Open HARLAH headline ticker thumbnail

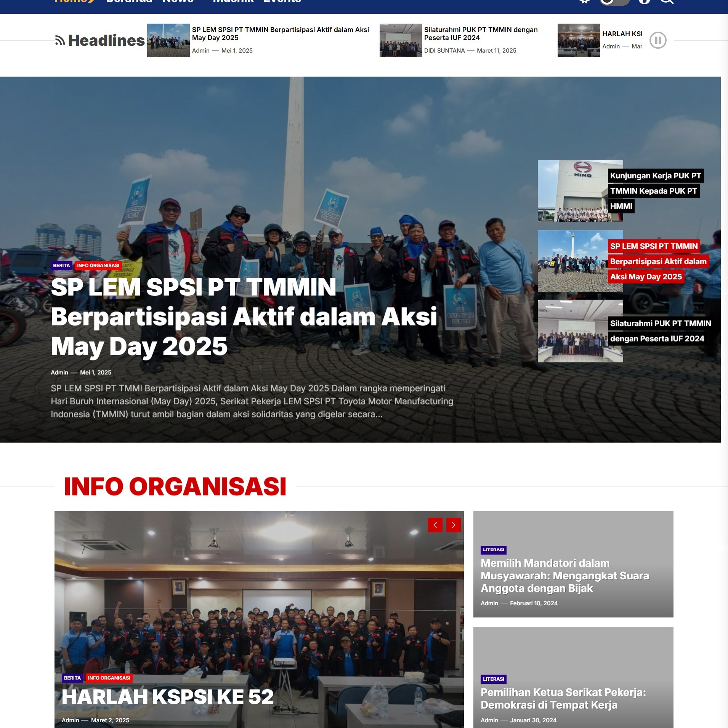click(579, 40)
